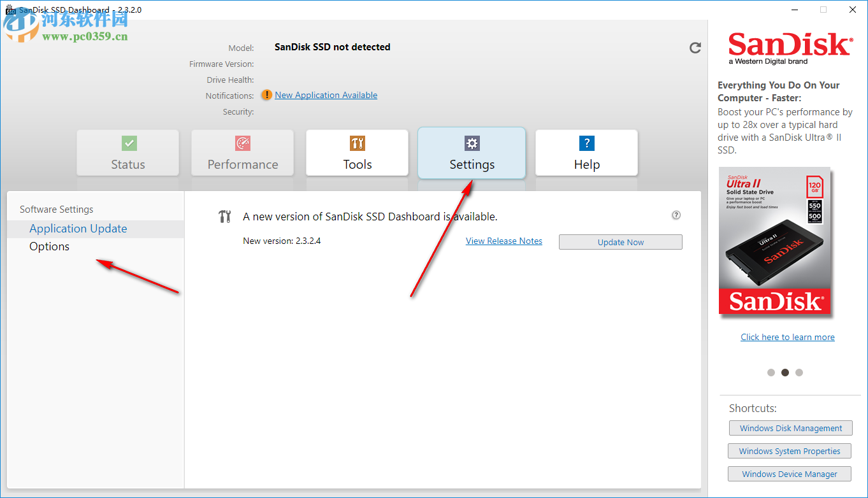Click the Update Now button

click(621, 242)
